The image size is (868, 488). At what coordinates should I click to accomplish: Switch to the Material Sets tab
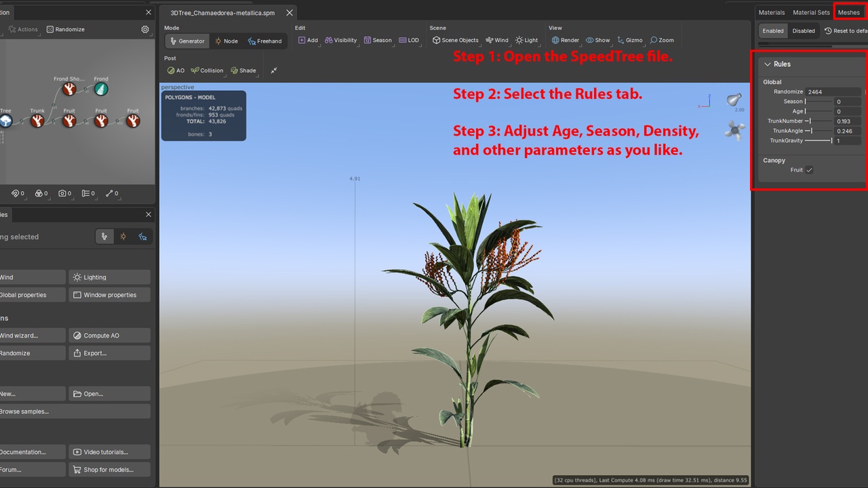pyautogui.click(x=811, y=12)
